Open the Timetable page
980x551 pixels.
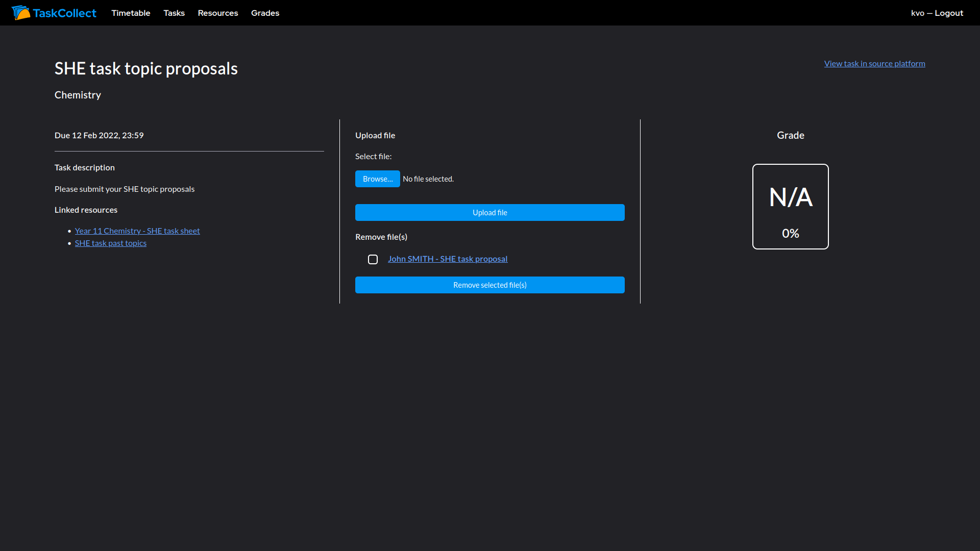(x=131, y=13)
